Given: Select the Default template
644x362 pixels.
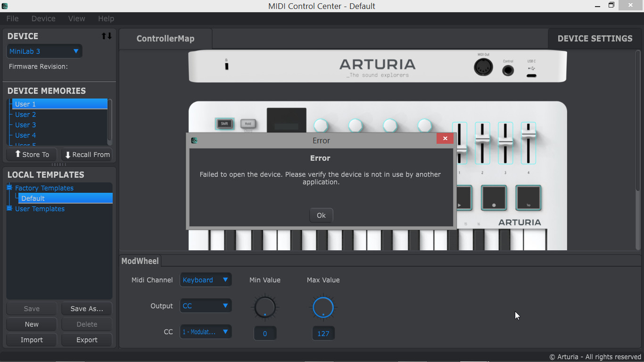Looking at the screenshot, I should [65, 198].
